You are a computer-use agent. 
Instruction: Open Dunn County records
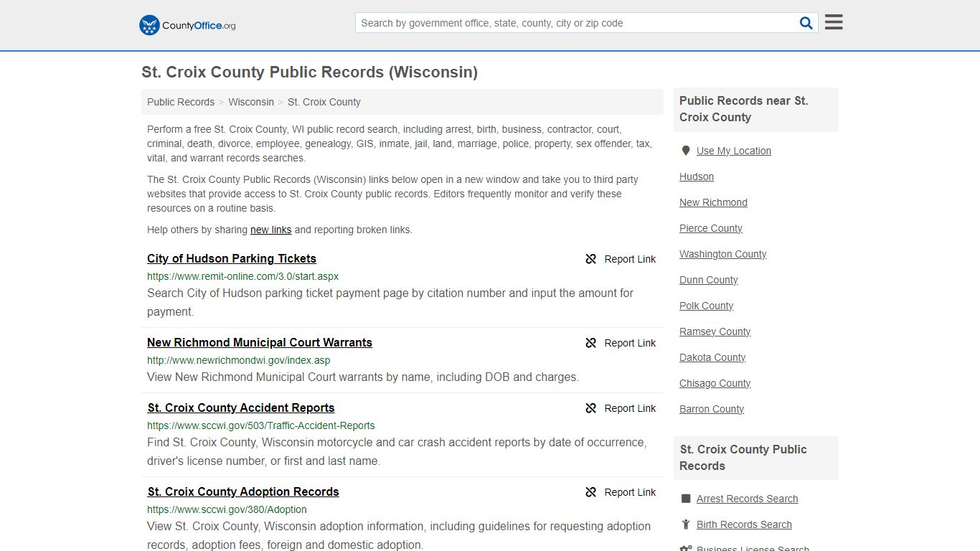tap(709, 280)
